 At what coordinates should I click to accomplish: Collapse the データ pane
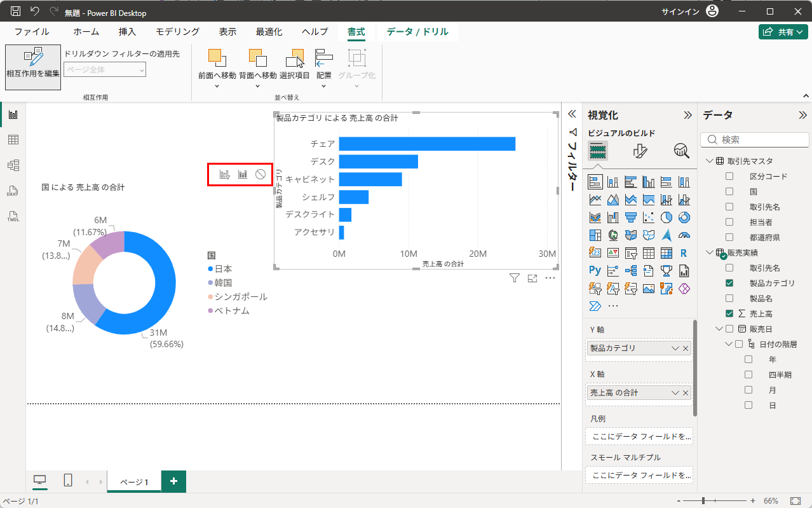tap(802, 115)
